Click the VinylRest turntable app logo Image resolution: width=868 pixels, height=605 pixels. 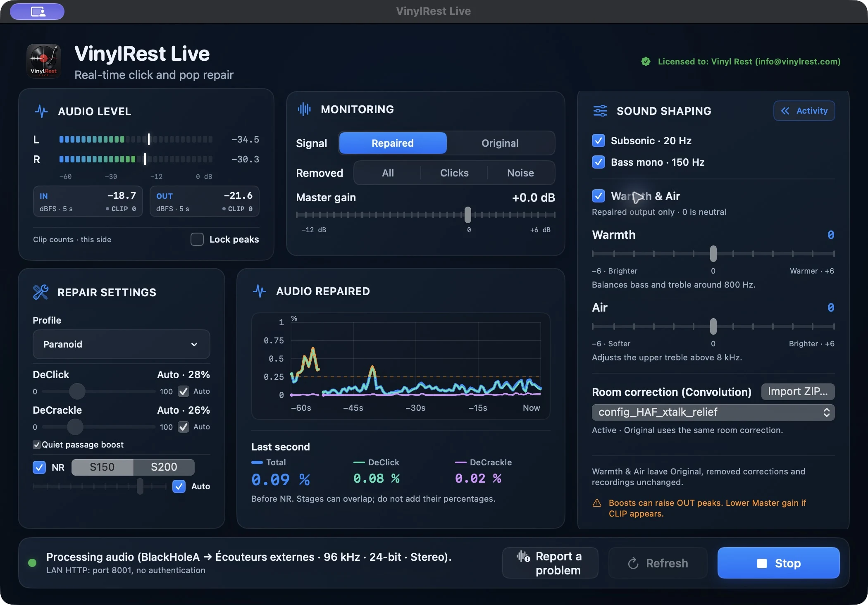(44, 61)
